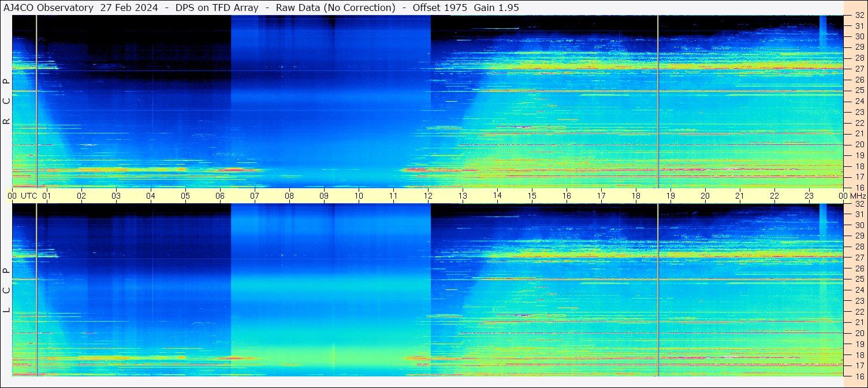Image resolution: width=868 pixels, height=388 pixels.
Task: Click the "18" MHz label of the RCP panel
Action: tap(859, 166)
